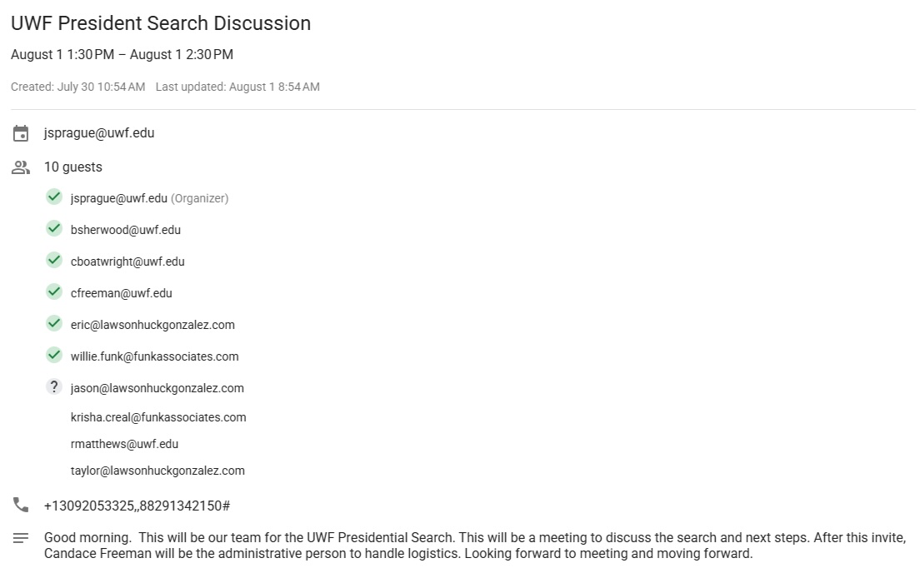Click the "10 guests" label
This screenshot has height=588, width=920.
(73, 167)
